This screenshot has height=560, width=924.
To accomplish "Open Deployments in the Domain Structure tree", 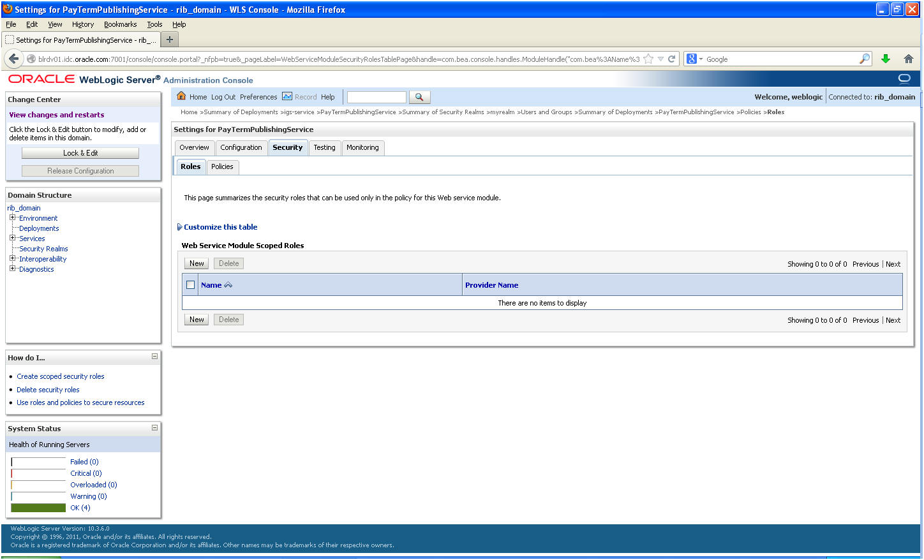I will (x=39, y=228).
